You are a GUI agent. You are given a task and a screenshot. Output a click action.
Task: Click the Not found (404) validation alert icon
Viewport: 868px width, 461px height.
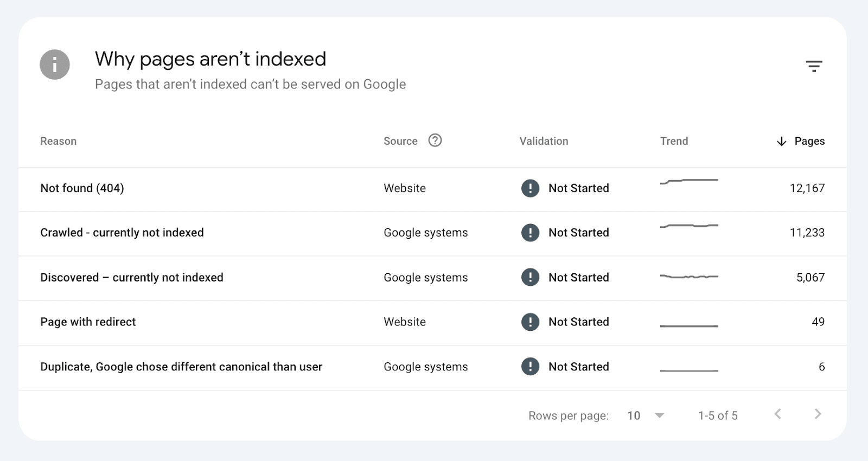[x=530, y=188]
